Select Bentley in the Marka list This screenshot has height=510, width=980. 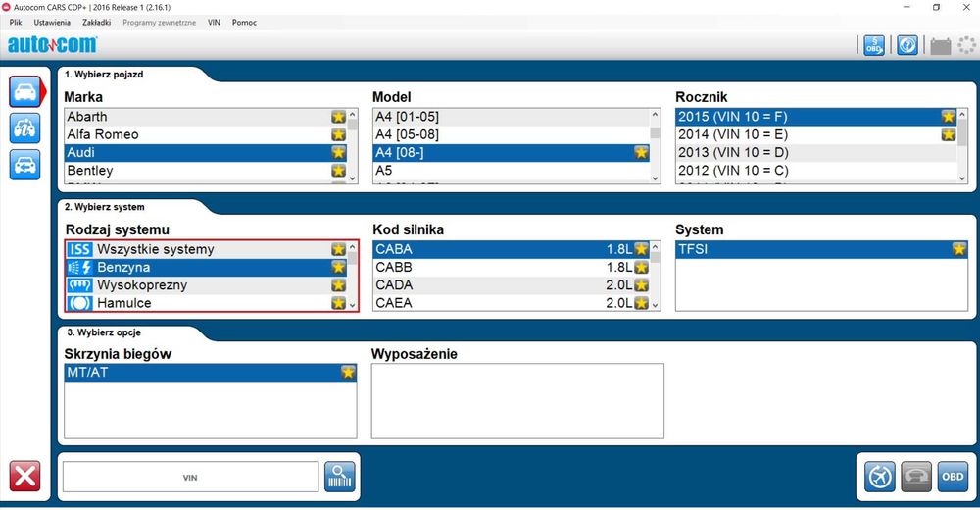(206, 171)
